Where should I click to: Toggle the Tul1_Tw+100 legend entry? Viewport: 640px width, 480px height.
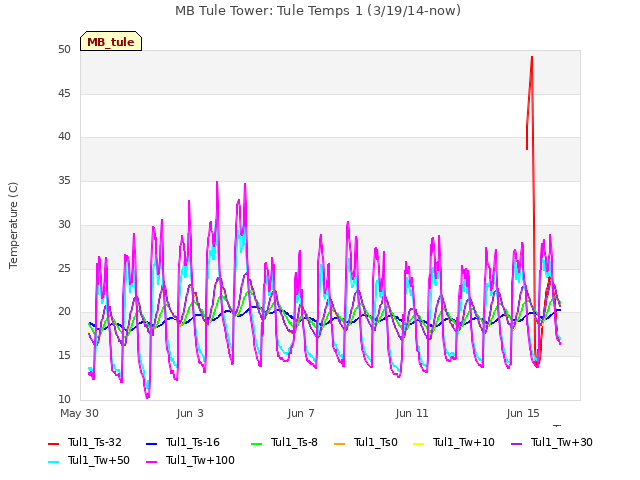pyautogui.click(x=190, y=460)
